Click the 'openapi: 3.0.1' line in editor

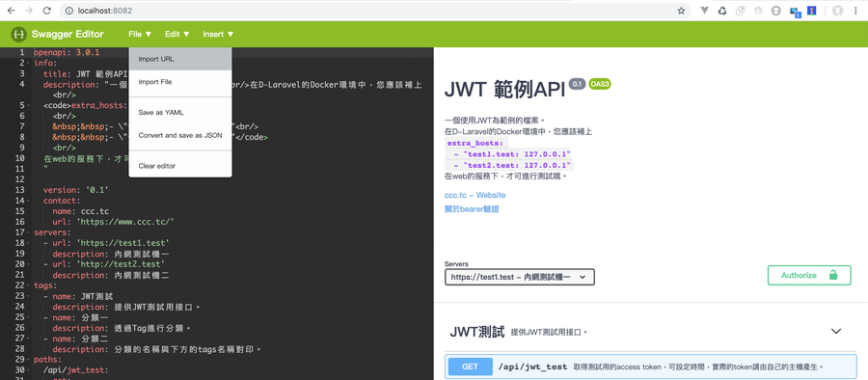click(x=67, y=53)
